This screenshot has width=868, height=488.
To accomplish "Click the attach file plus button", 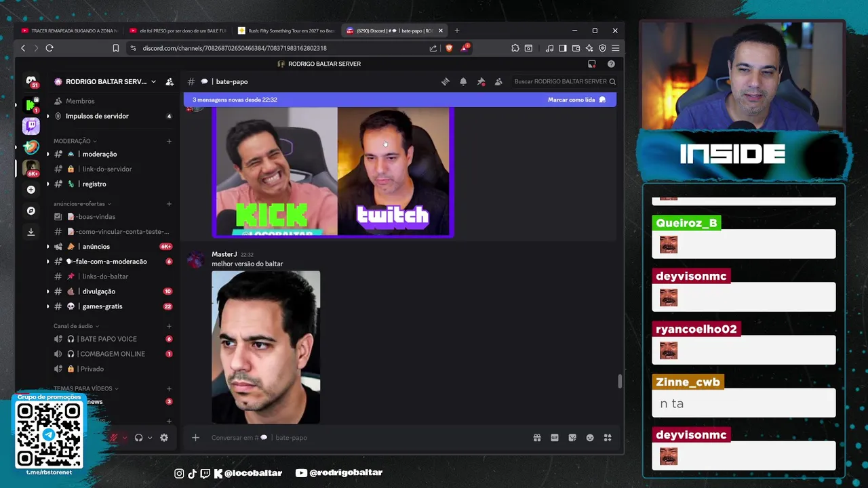I will (195, 438).
